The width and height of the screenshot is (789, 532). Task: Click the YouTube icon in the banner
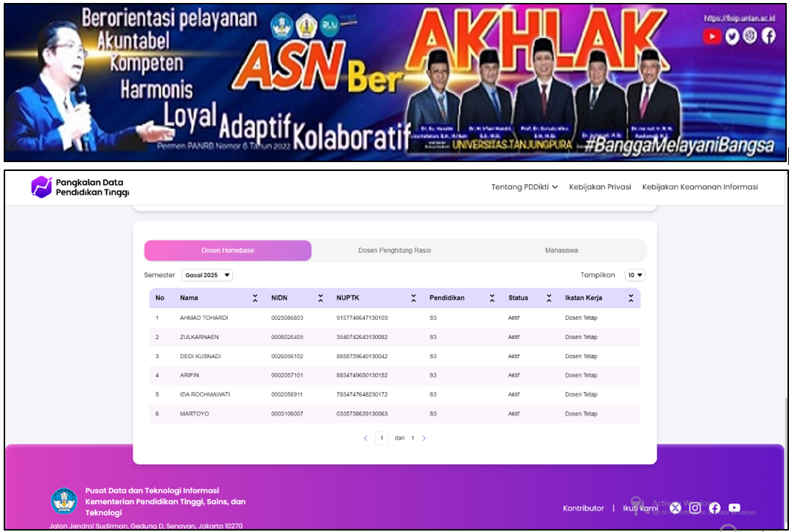pos(712,36)
